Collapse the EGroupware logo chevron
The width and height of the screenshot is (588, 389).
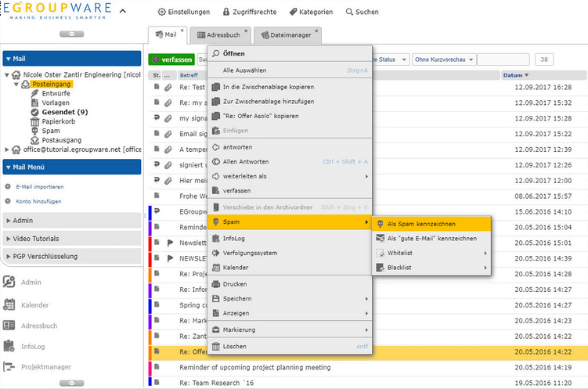pyautogui.click(x=123, y=11)
